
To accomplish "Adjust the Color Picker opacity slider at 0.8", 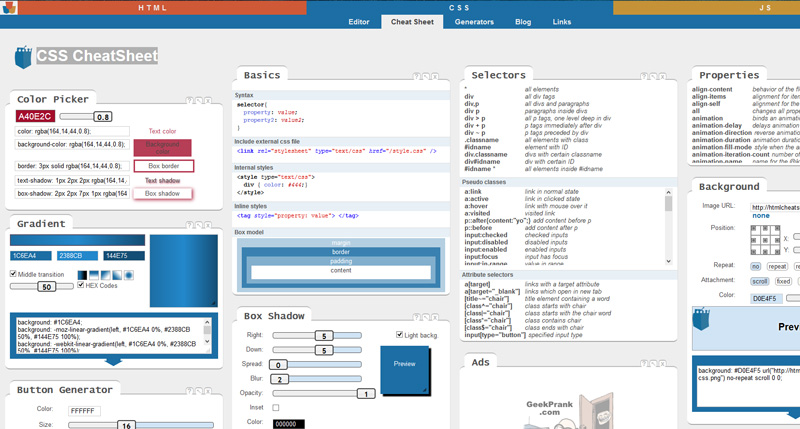I will 103,117.
